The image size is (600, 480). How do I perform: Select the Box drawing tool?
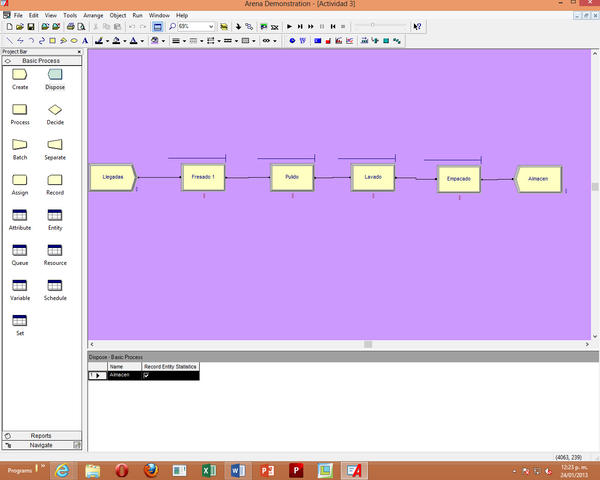pyautogui.click(x=52, y=41)
